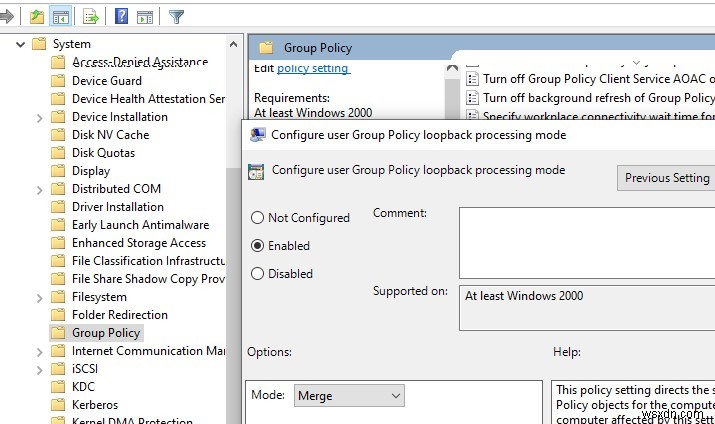This screenshot has height=424, width=715.
Task: Select the Folder Redirection tree item
Action: click(119, 315)
